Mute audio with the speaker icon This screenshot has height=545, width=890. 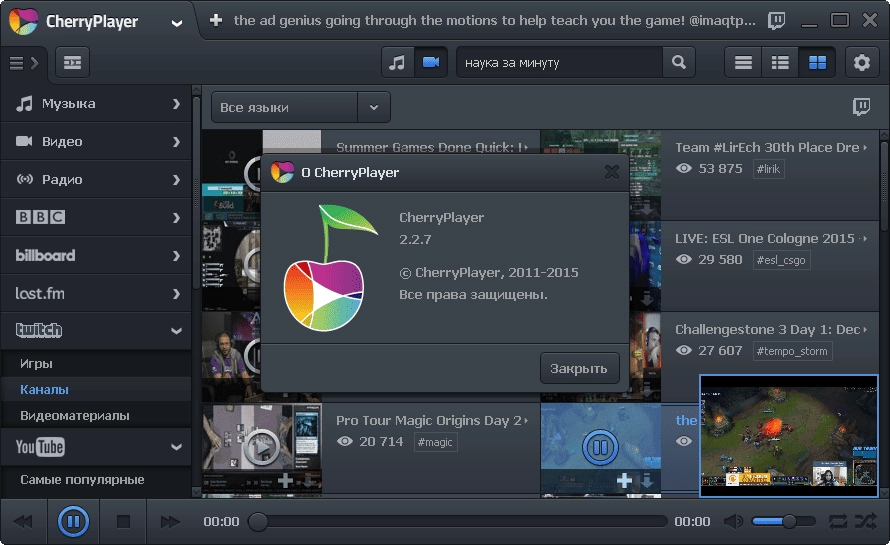733,521
